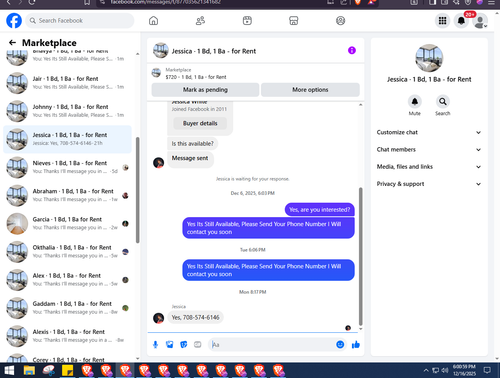Expand the Customize chat section
The width and height of the screenshot is (500, 378).
(429, 132)
